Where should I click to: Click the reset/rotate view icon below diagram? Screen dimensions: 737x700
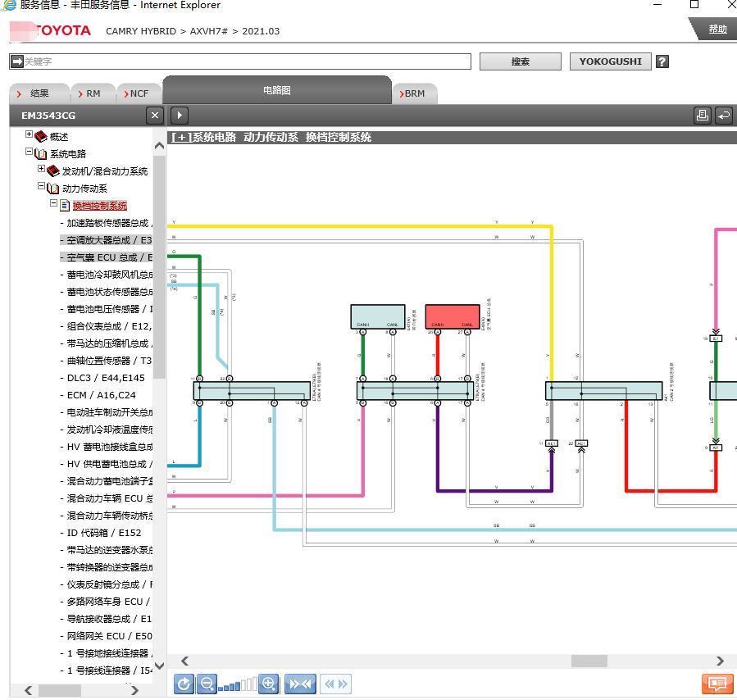(184, 684)
